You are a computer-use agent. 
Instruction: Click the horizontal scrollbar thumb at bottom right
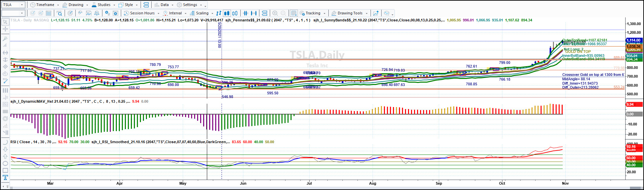pyautogui.click(x=635, y=188)
